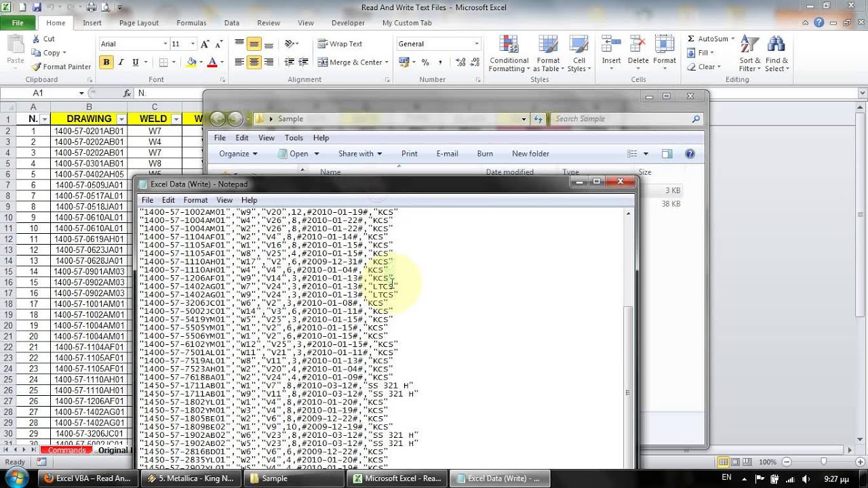Toggle Center horizontal alignment

coord(254,62)
